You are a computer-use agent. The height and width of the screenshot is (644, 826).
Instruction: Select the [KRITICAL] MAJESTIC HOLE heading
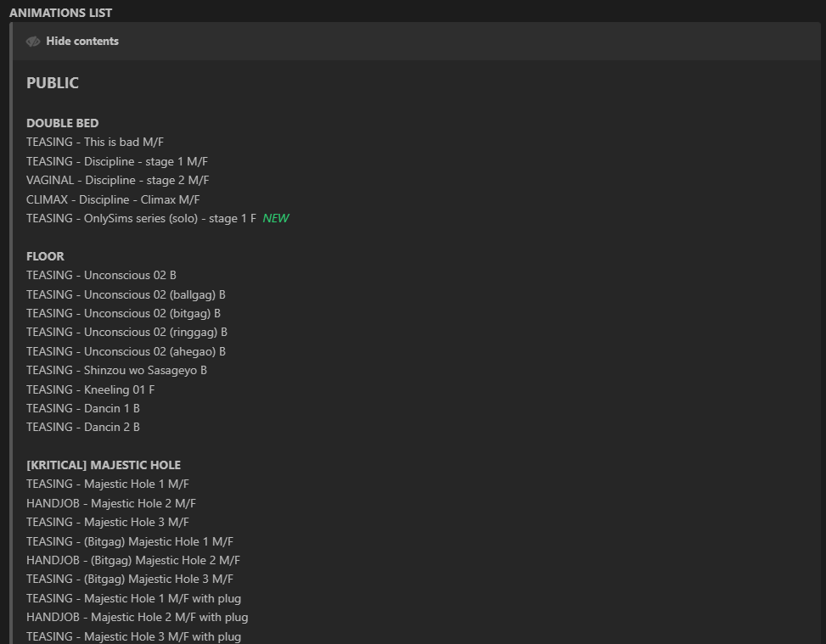pos(104,465)
